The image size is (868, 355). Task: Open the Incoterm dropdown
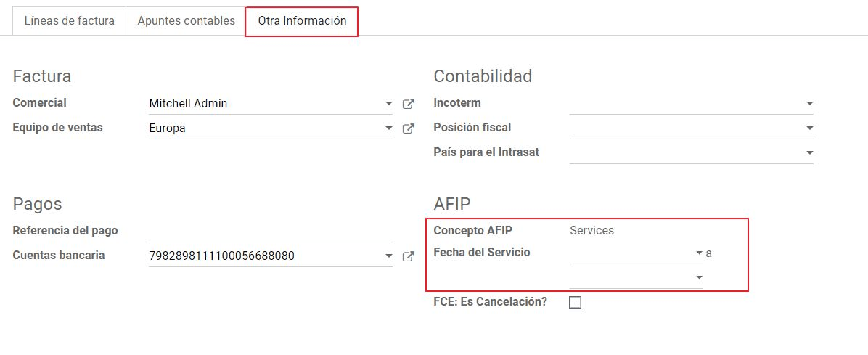click(810, 104)
